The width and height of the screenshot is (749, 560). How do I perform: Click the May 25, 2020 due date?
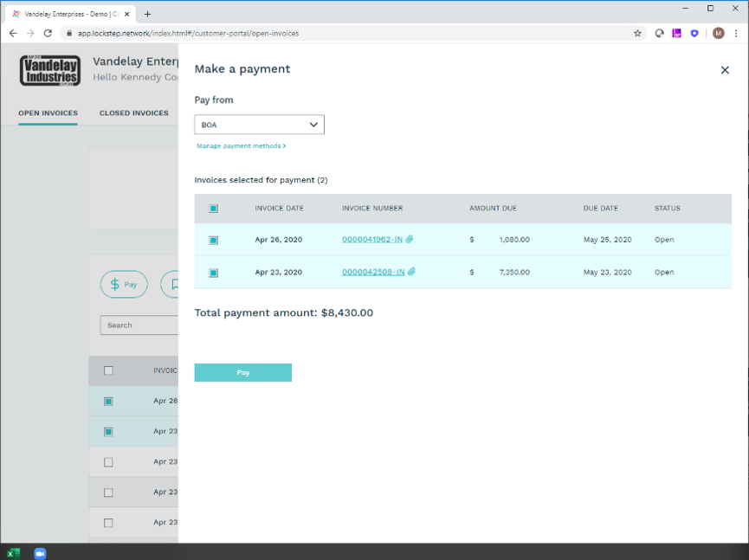click(607, 240)
